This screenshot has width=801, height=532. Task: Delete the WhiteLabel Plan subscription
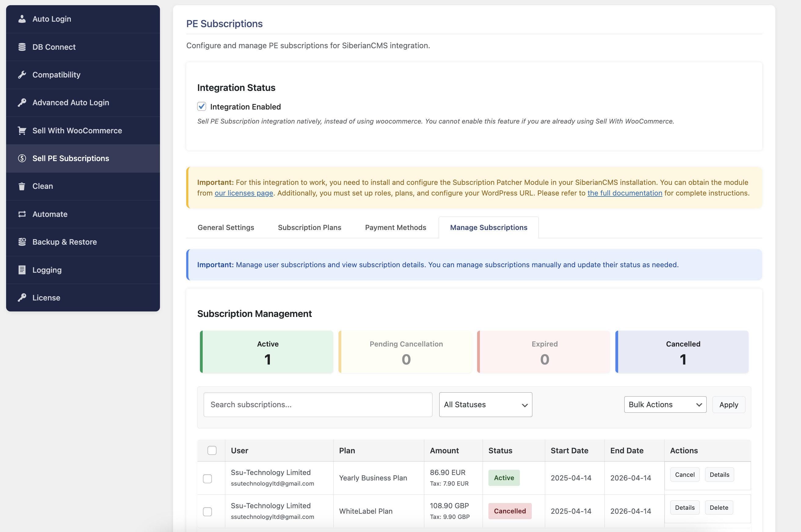coord(719,507)
